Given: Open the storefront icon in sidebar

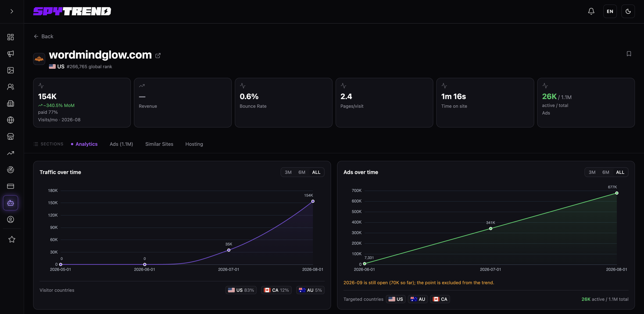Looking at the screenshot, I should click(11, 136).
